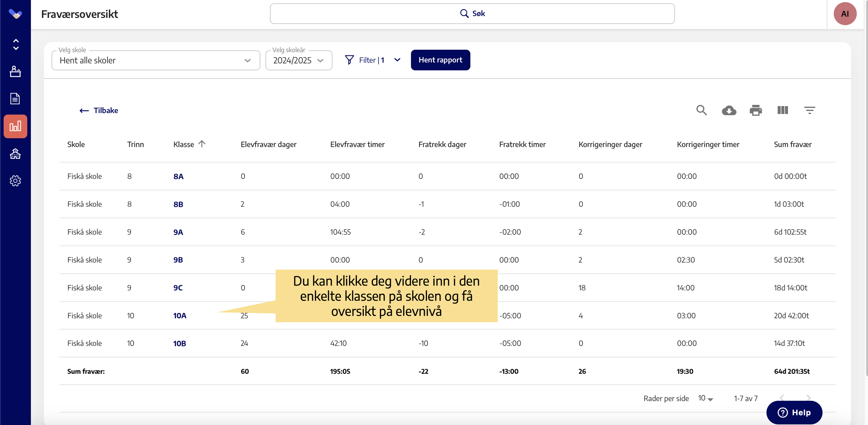The height and width of the screenshot is (425, 868).
Task: Open the document sidebar icon
Action: pyautogui.click(x=15, y=99)
